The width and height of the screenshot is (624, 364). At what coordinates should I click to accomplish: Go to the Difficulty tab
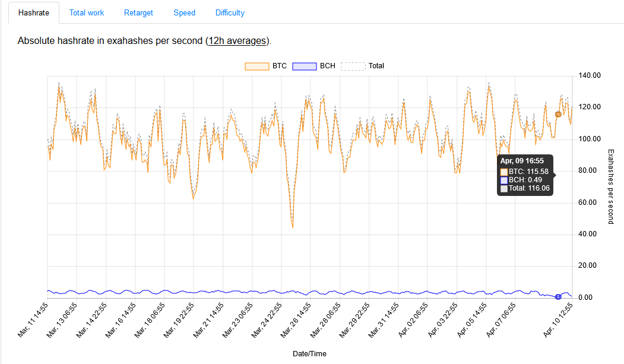point(230,12)
